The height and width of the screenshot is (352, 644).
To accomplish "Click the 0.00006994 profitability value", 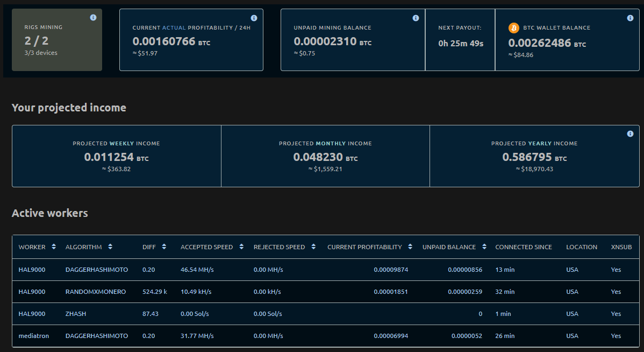I will [x=391, y=336].
